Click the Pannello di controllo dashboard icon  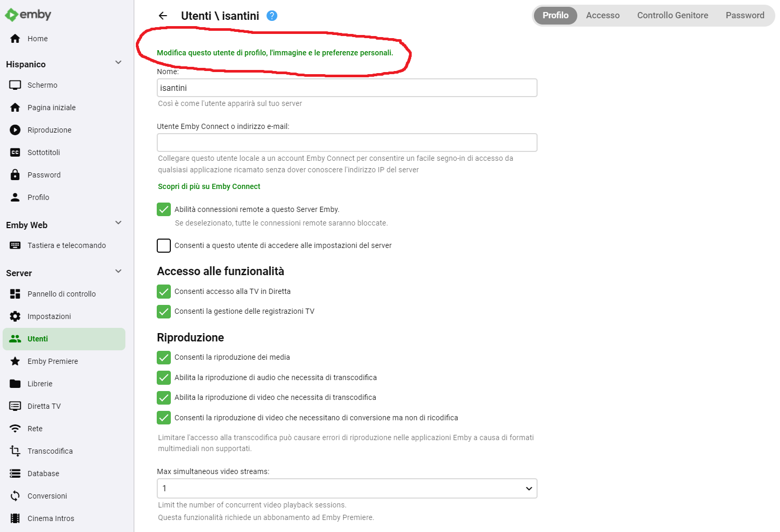point(15,294)
